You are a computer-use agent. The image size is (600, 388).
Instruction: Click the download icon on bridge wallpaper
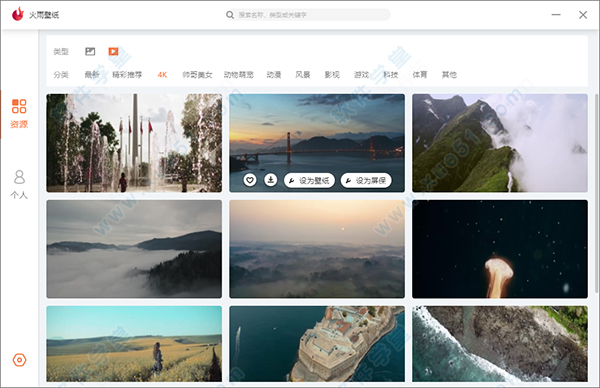point(271,180)
